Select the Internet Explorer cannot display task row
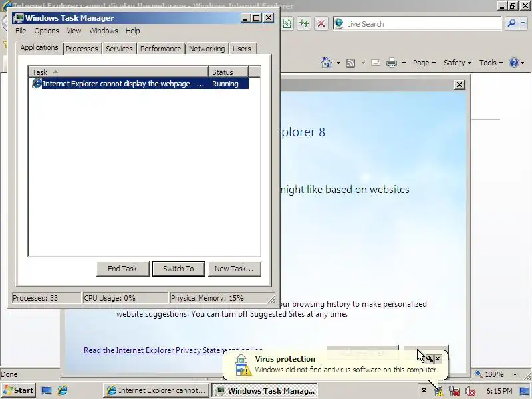532x399 pixels. click(139, 84)
